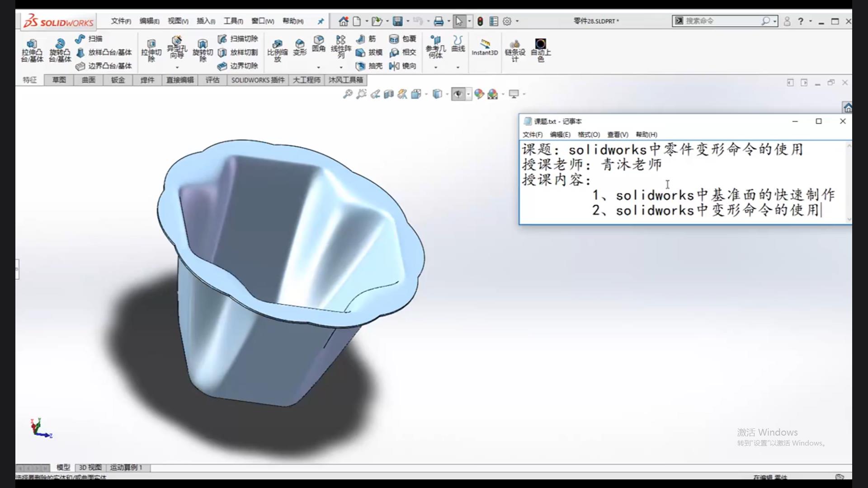Image resolution: width=868 pixels, height=488 pixels.
Task: Toggle the Select arrow tool
Action: (459, 21)
